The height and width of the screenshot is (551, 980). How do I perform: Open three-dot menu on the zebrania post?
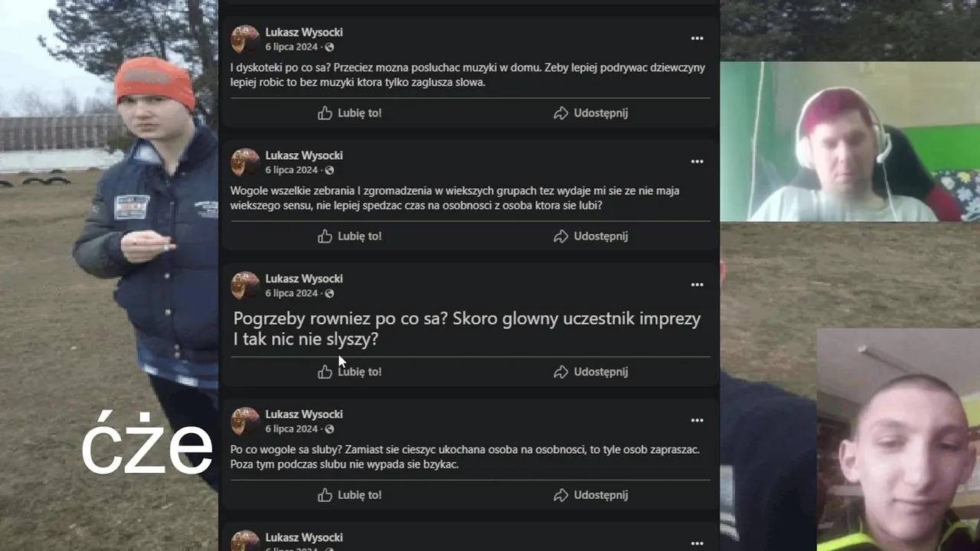[697, 161]
